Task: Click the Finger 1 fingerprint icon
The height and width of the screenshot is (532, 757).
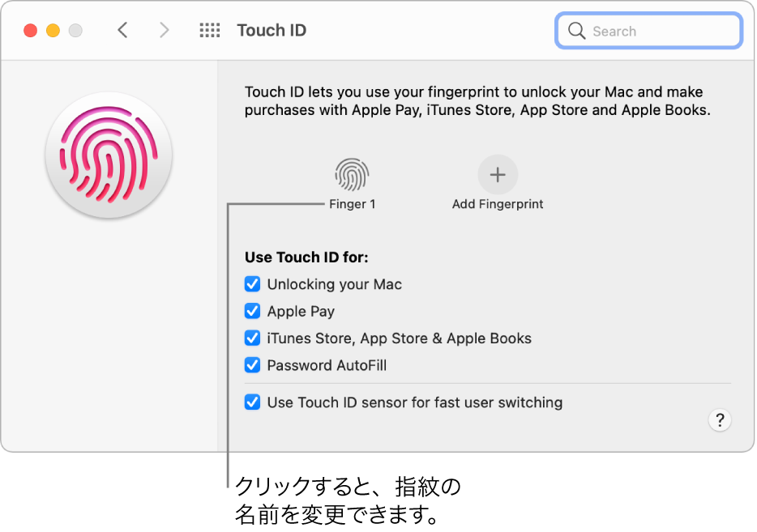Action: 352,174
